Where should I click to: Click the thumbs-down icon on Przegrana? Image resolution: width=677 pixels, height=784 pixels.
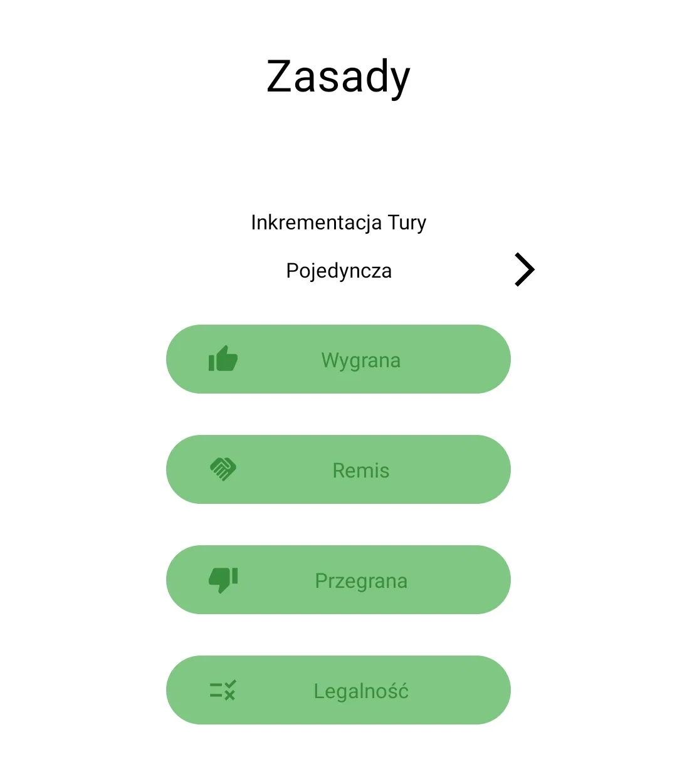coord(223,580)
